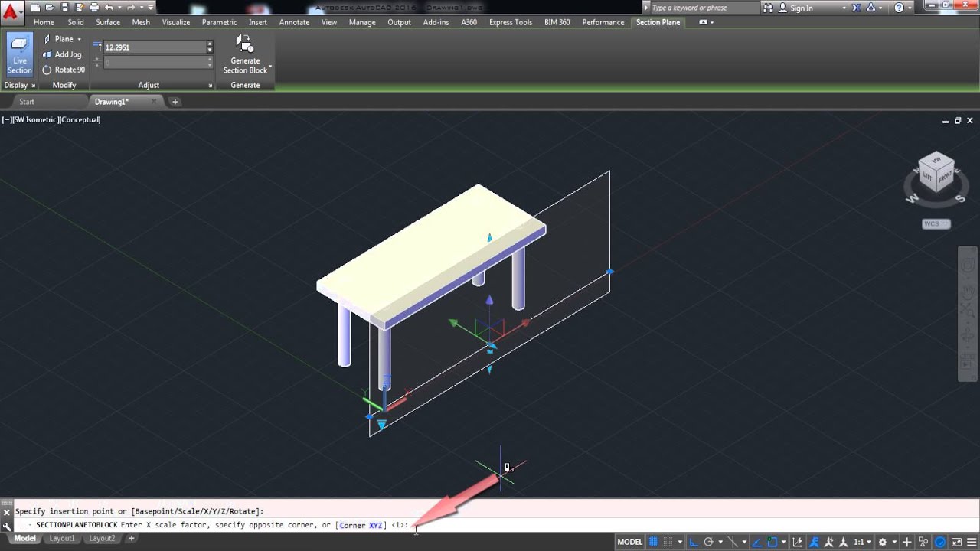Screen dimensions: 980x551
Task: Open the Visualize ribbon tab
Action: click(x=175, y=22)
